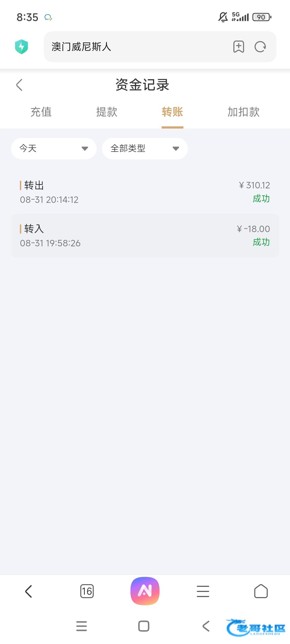Viewport: 290px width, 644px height.
Task: Select the 转账 tab
Action: tap(172, 112)
